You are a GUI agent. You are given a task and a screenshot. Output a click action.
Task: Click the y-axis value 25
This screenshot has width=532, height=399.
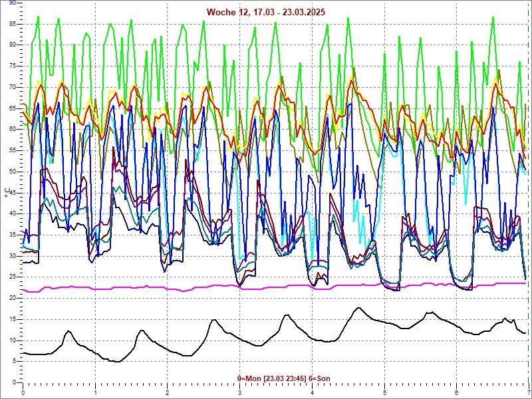(12, 277)
